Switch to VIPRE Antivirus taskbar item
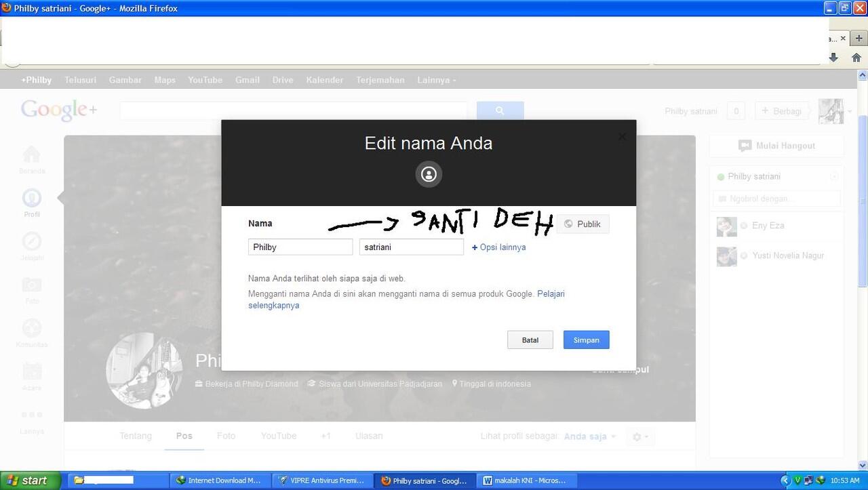This screenshot has width=868, height=490. (x=322, y=481)
